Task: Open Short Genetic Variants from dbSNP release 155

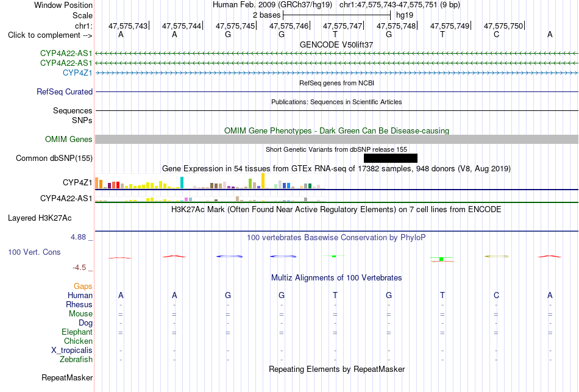Action: coord(336,149)
